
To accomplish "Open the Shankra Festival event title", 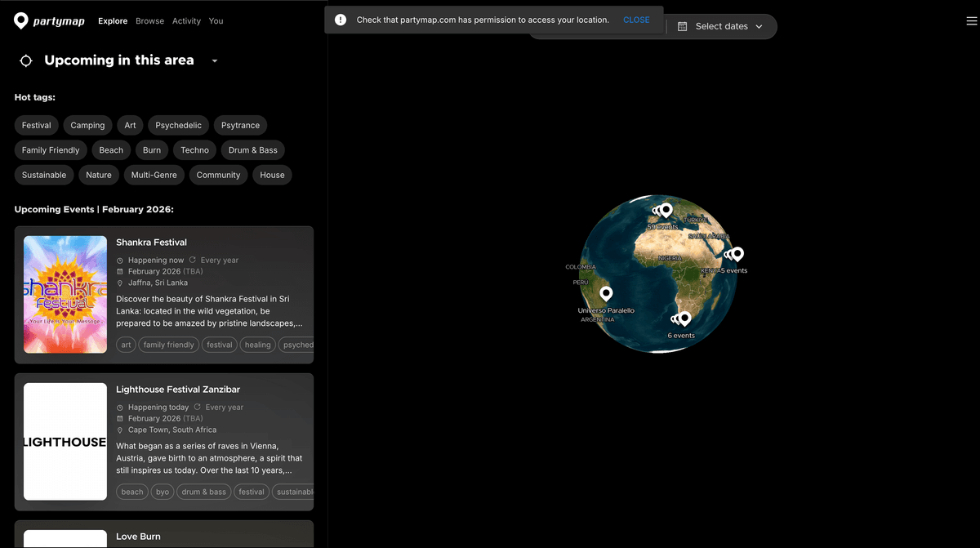I will point(151,243).
